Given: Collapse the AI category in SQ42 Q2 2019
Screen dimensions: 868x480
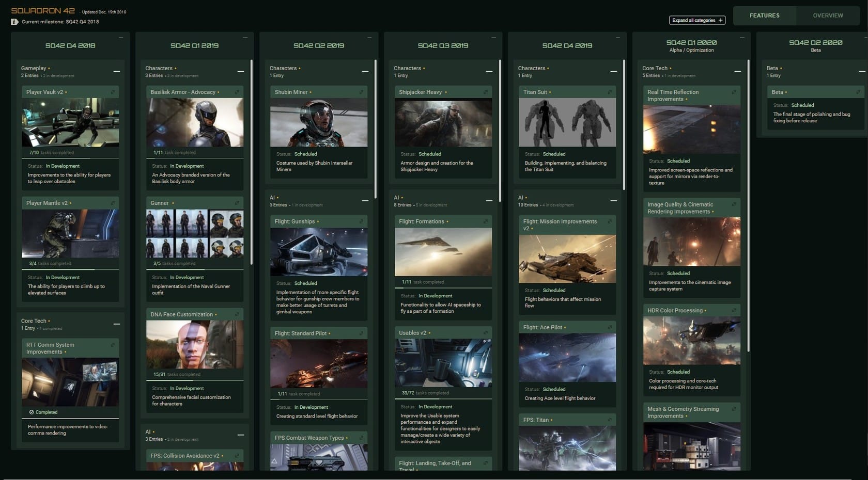Looking at the screenshot, I should click(x=365, y=201).
